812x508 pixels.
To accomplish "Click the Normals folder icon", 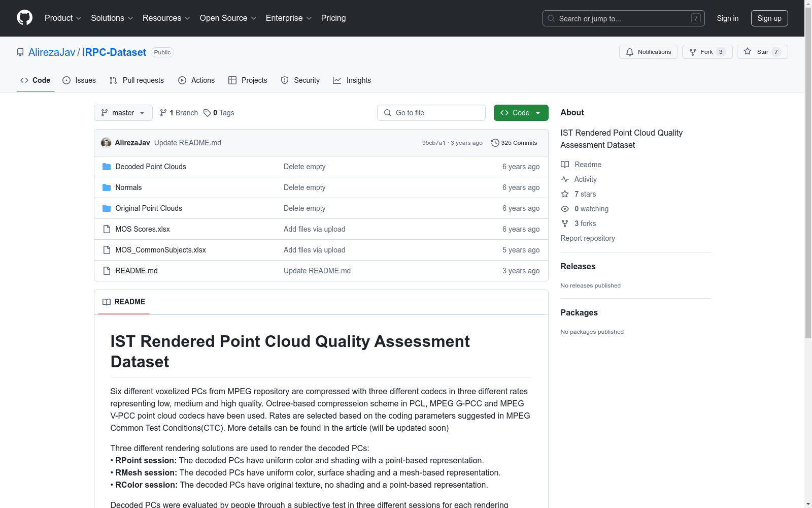I will click(x=107, y=187).
